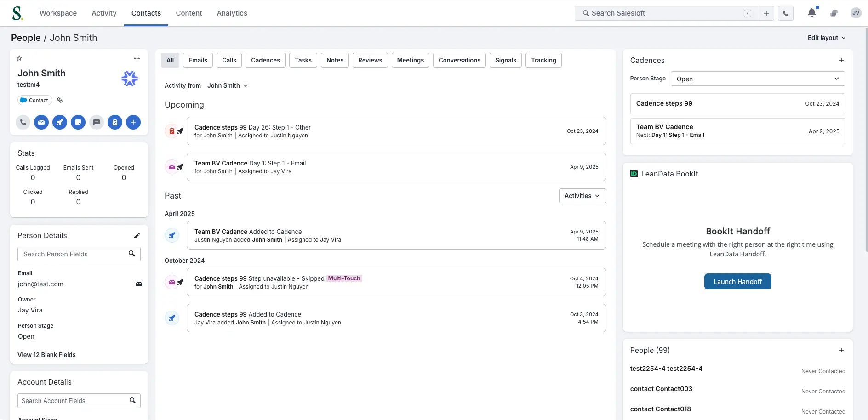
Task: Add a new cadence with the plus icon
Action: [x=842, y=60]
